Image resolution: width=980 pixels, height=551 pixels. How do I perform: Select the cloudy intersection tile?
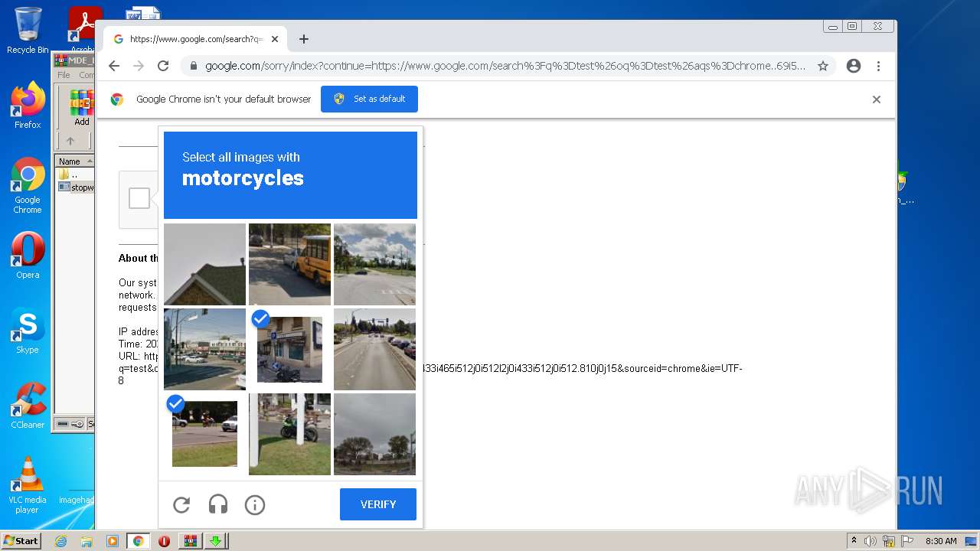(374, 264)
